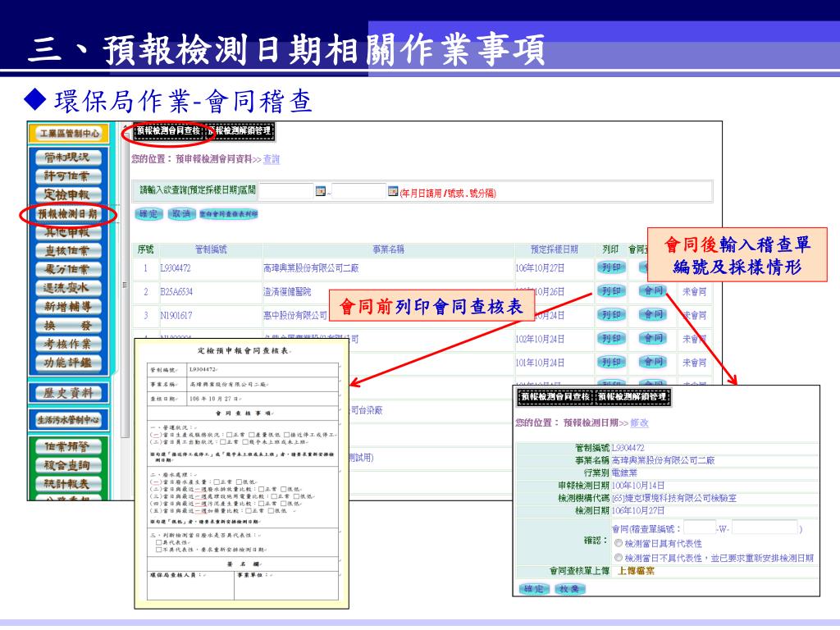Open 其他申報 sidebar item

tap(68, 232)
